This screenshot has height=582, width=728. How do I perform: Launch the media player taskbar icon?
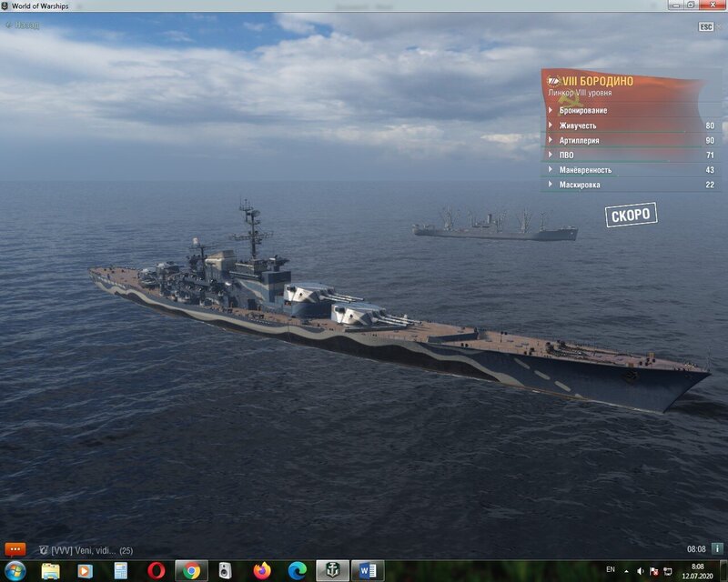(85, 571)
